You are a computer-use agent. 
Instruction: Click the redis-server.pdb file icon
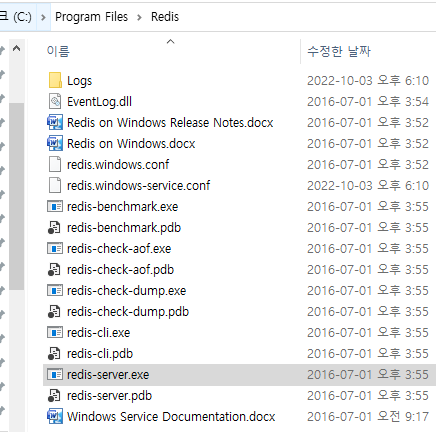coord(54,396)
